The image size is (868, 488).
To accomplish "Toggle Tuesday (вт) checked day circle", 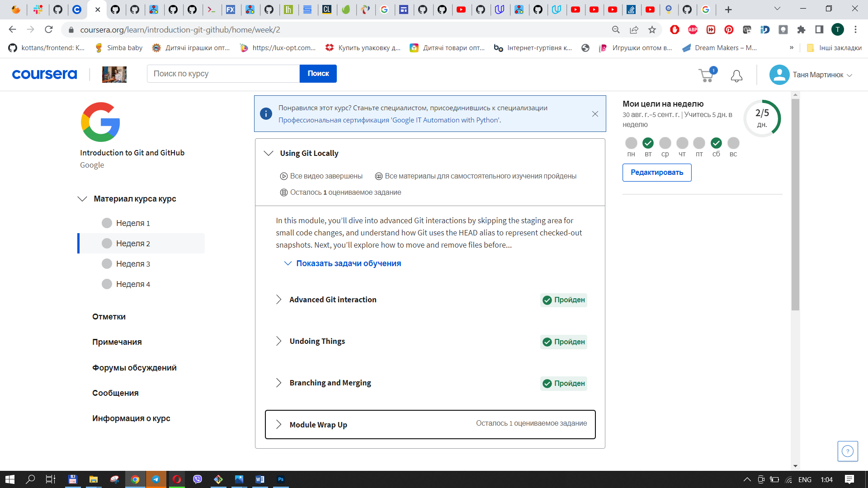I will pyautogui.click(x=648, y=143).
